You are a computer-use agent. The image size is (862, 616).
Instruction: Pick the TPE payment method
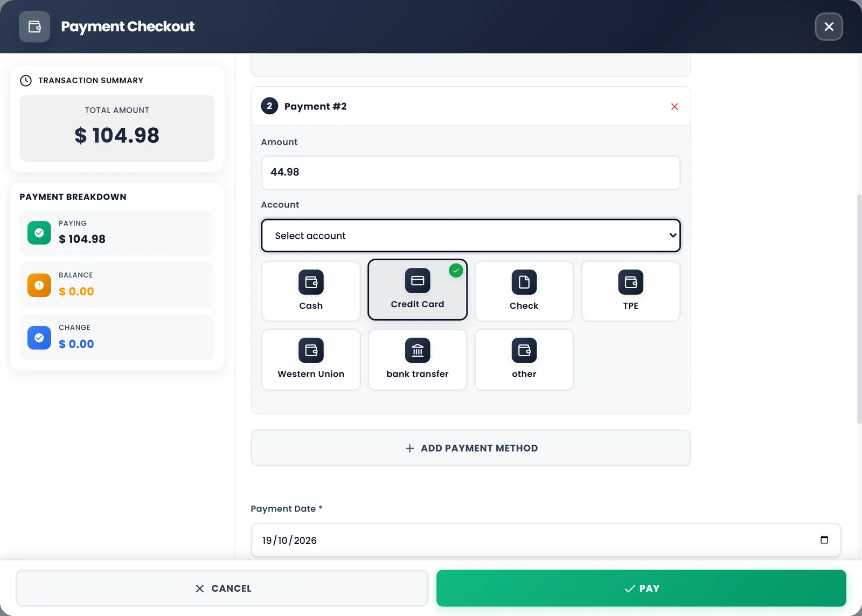click(630, 291)
